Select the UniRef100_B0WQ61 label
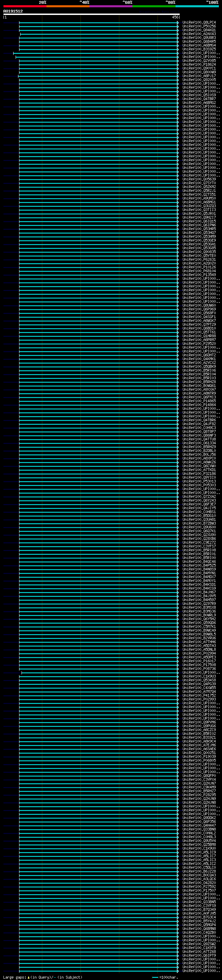The height and width of the screenshot is (980, 222). tap(199, 386)
